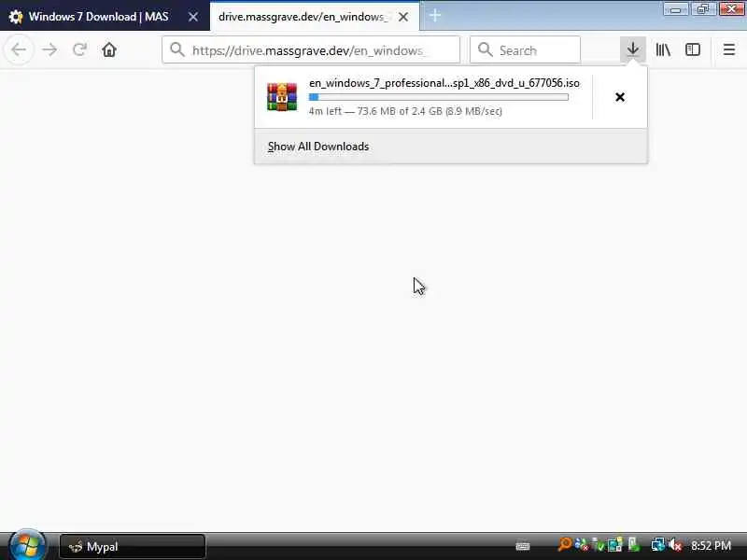This screenshot has width=747, height=560.
Task: Open the Library bookshelf icon
Action: (663, 49)
